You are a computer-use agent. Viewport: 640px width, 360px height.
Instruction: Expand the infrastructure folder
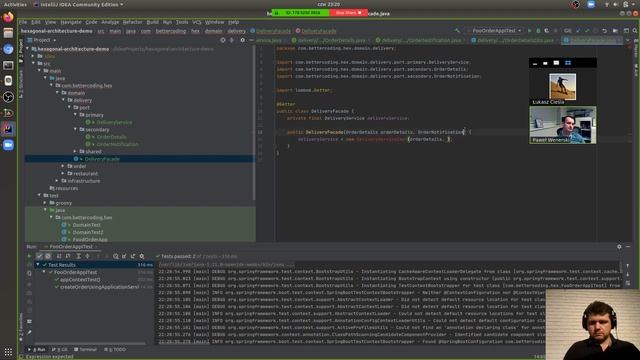tap(57, 181)
